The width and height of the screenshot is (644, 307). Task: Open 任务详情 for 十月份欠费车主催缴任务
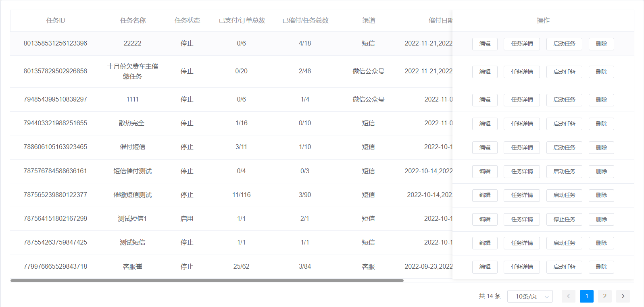point(521,72)
